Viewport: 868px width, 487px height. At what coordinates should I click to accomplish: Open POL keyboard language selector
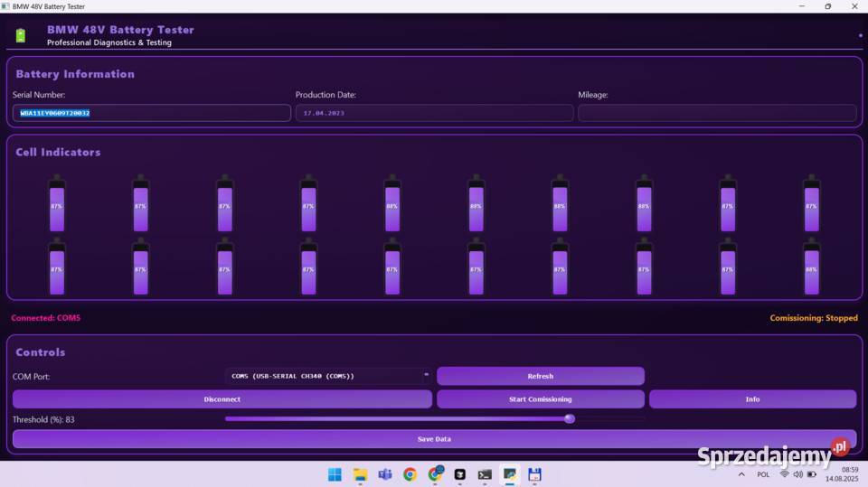(x=763, y=474)
